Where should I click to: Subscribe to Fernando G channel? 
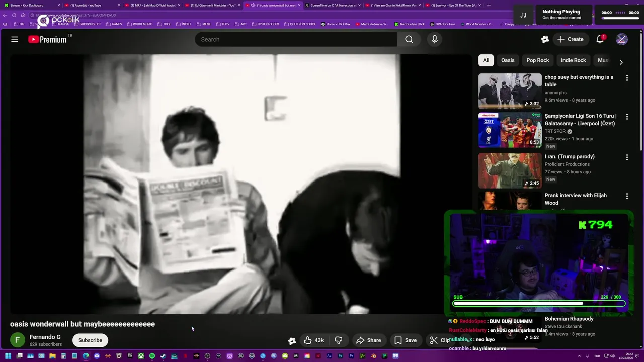(x=90, y=340)
